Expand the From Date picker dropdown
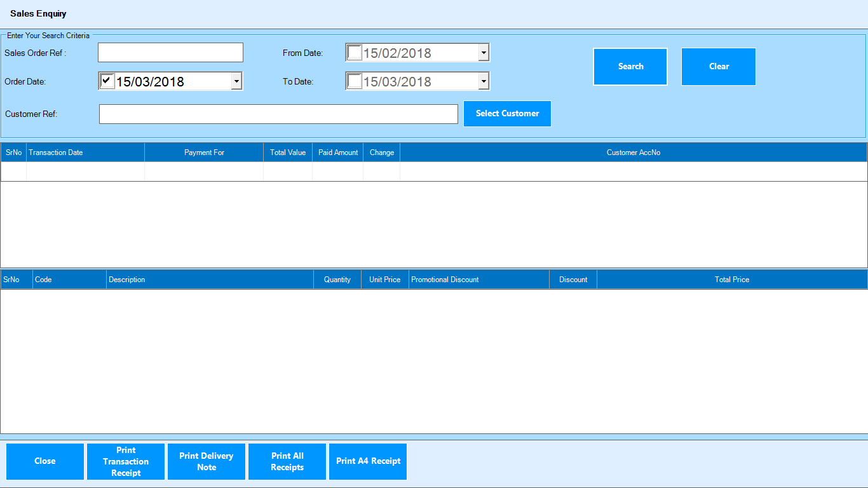This screenshot has width=868, height=488. click(484, 53)
